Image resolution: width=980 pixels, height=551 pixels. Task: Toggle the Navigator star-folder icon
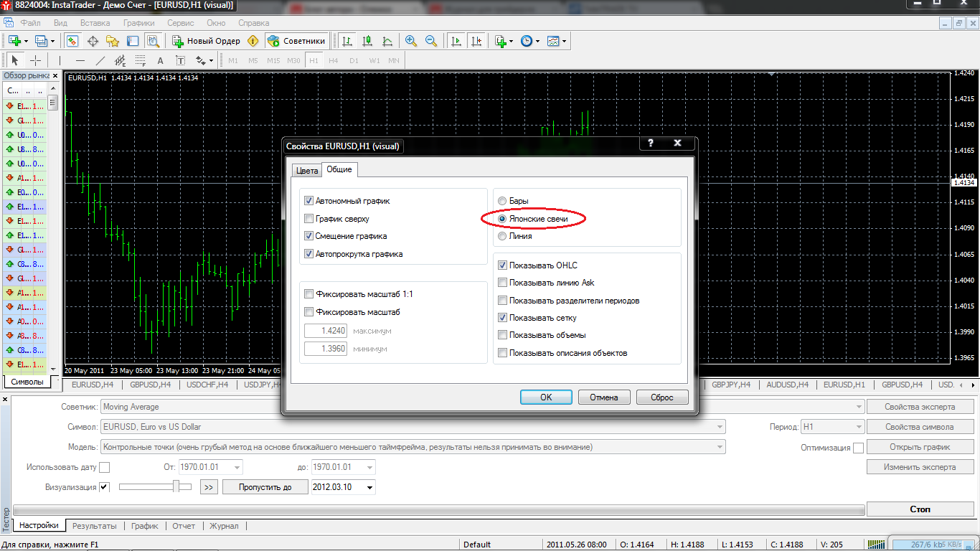tap(113, 41)
